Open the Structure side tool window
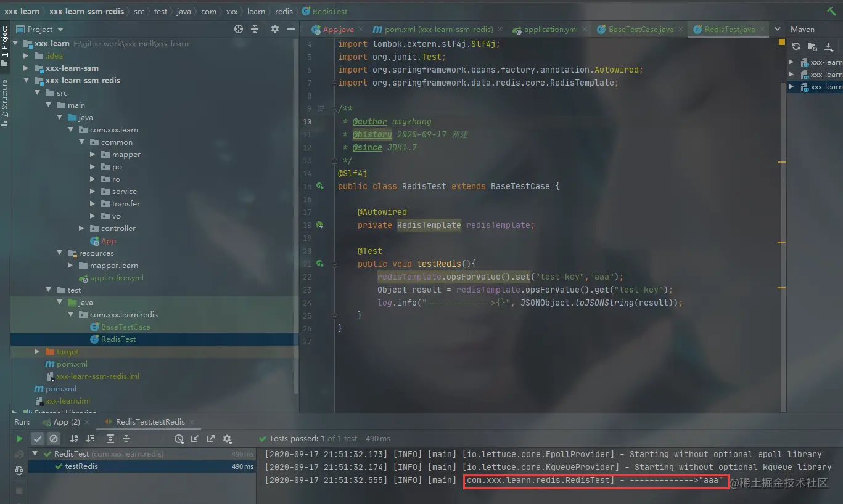This screenshot has width=843, height=504. [x=5, y=103]
